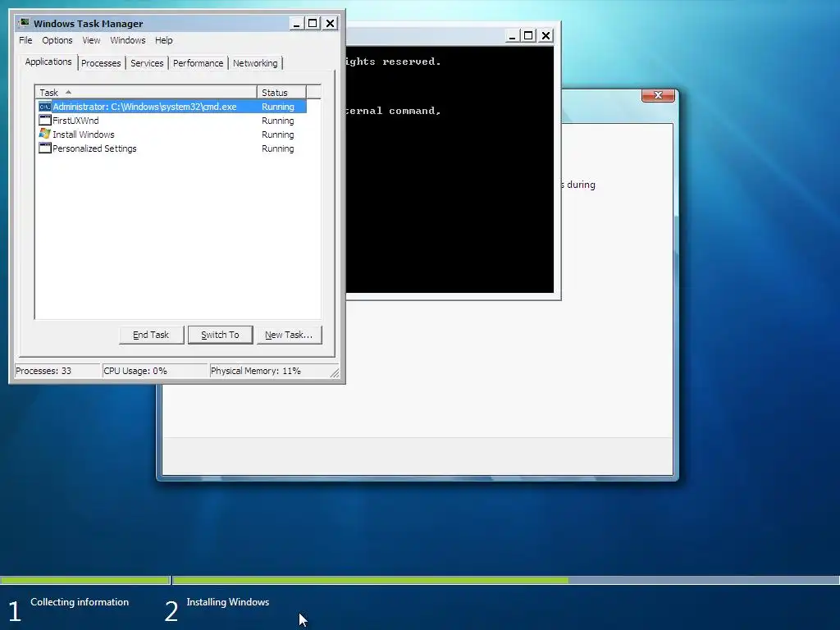The width and height of the screenshot is (840, 630).
Task: Open the File menu
Action: tap(25, 40)
